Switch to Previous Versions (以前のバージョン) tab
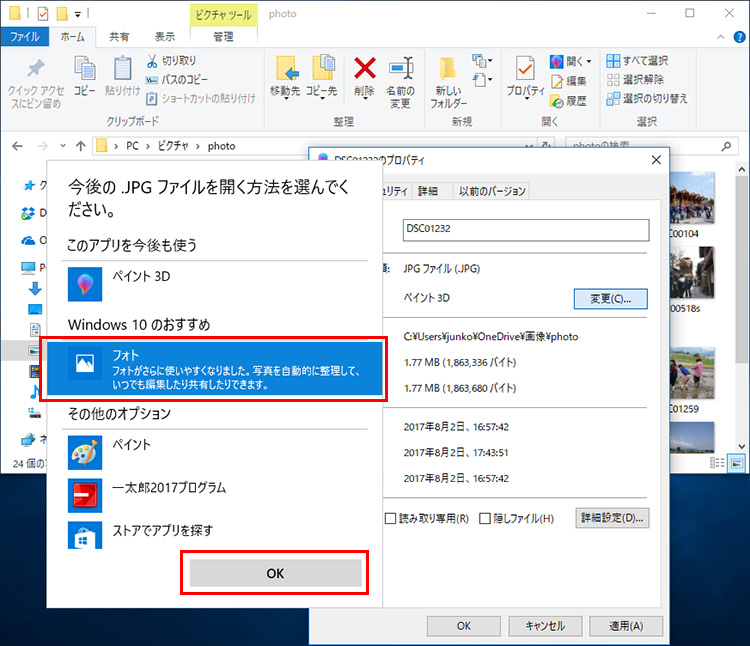Image resolution: width=750 pixels, height=646 pixels. 492,191
